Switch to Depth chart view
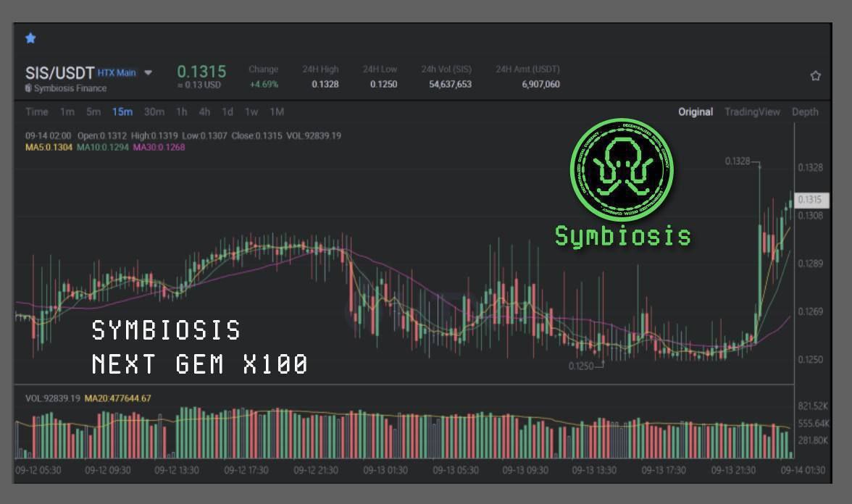This screenshot has width=852, height=504. tap(805, 112)
